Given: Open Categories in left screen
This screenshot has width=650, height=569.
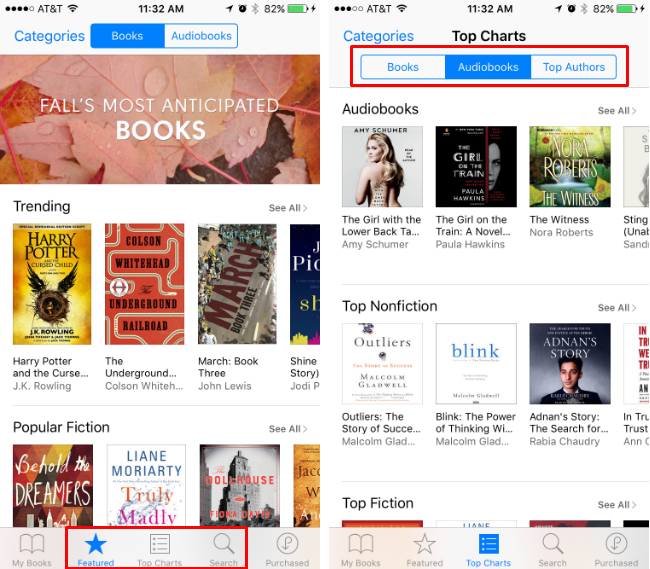Looking at the screenshot, I should pos(49,36).
